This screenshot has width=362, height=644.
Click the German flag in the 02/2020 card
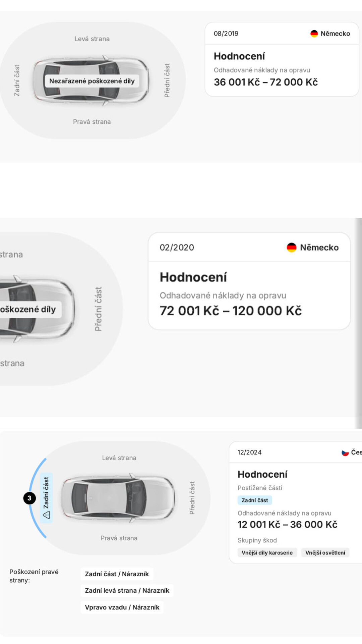[292, 248]
